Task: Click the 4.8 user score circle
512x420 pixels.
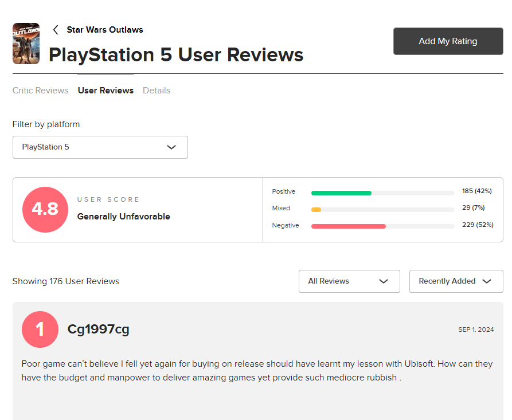Action: 45,210
